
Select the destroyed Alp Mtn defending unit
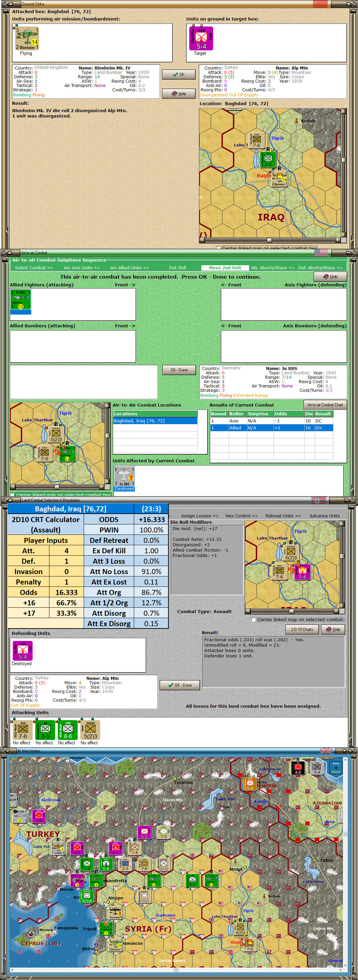click(x=23, y=651)
